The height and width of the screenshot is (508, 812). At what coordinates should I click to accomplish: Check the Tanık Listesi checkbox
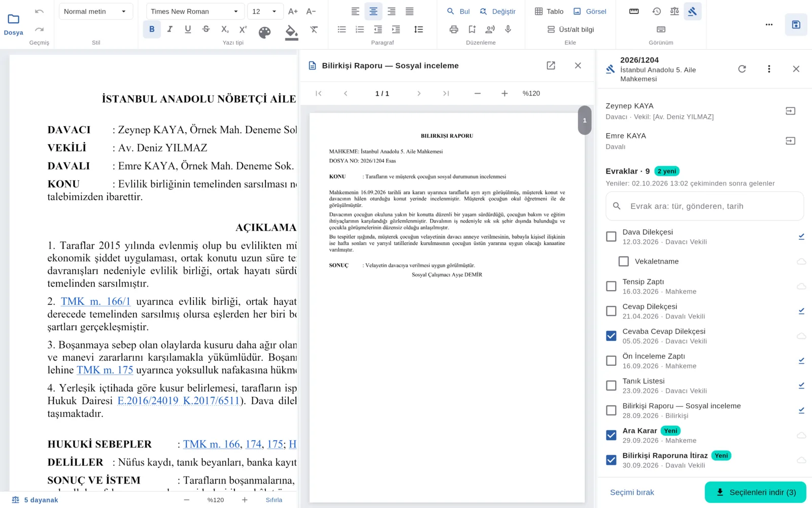(x=612, y=386)
